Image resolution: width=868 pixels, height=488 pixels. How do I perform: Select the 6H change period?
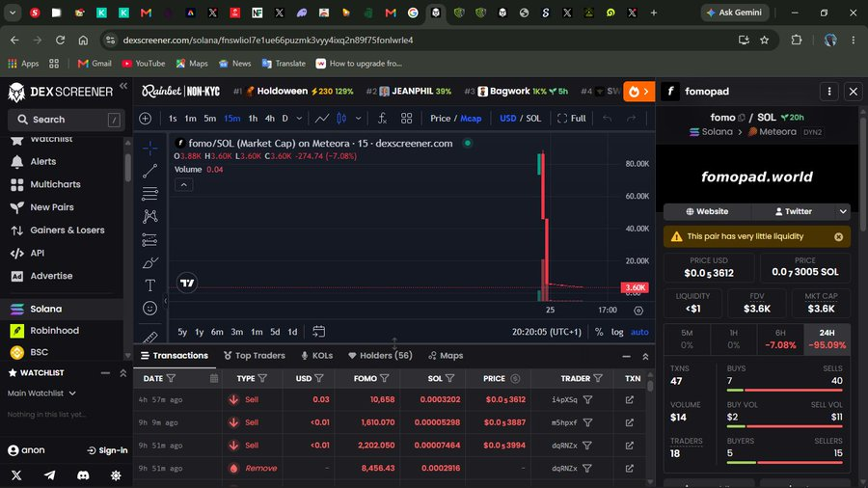click(x=780, y=339)
